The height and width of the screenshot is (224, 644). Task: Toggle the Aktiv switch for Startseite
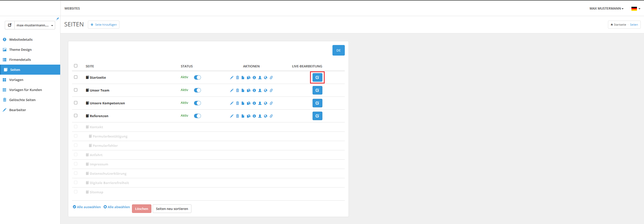pyautogui.click(x=197, y=77)
